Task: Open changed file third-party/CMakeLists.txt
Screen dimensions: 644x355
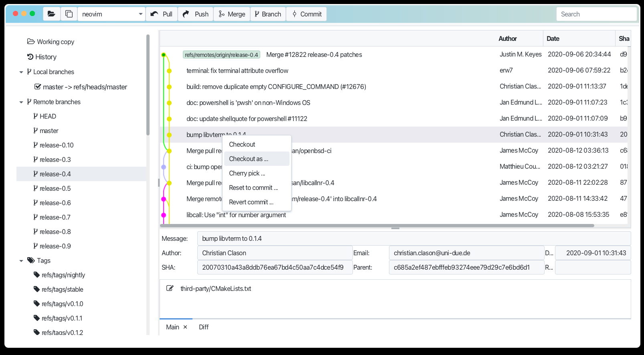Action: (x=216, y=288)
